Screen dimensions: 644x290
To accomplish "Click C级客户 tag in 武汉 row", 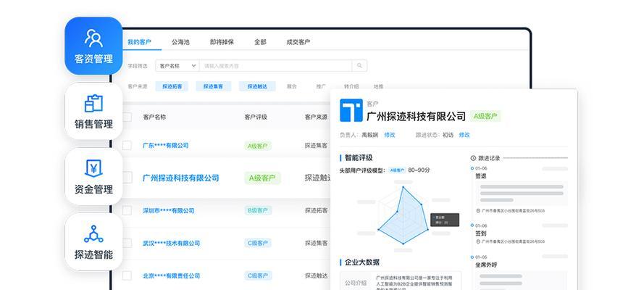I will pyautogui.click(x=257, y=243).
